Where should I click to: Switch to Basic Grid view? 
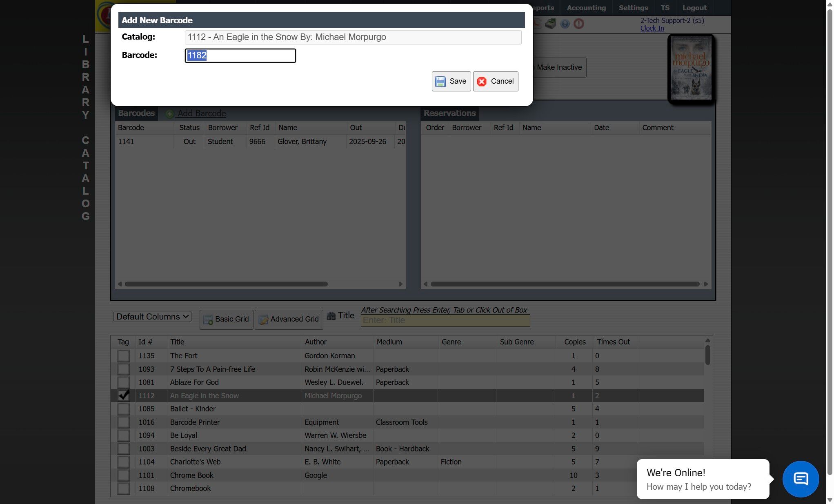click(x=226, y=319)
